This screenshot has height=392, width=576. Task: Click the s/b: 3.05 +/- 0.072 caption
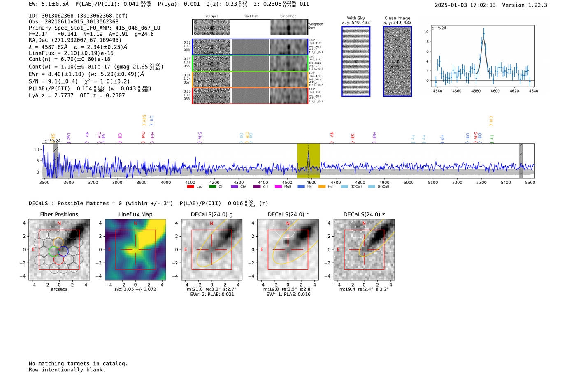point(135,289)
